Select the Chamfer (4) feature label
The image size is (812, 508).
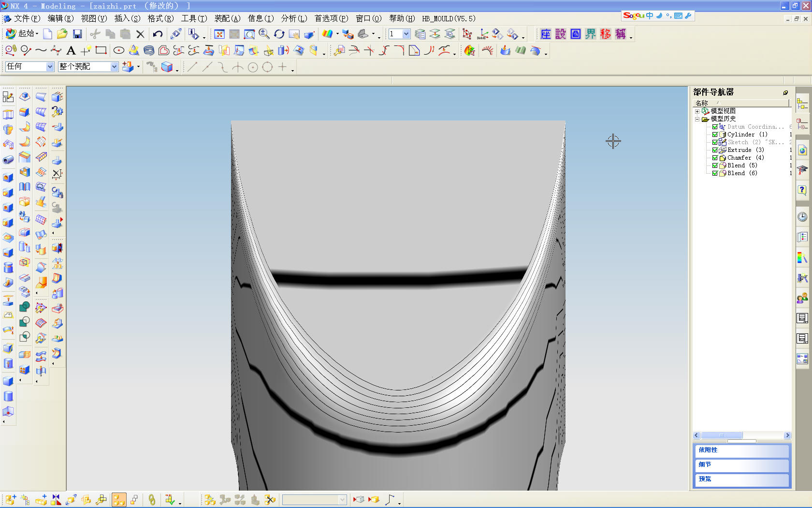[x=746, y=158]
